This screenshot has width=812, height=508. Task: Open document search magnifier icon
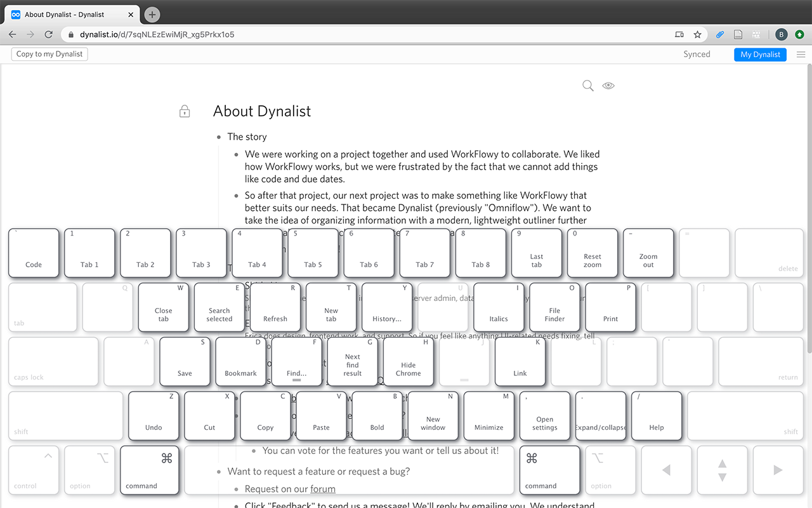(x=588, y=86)
